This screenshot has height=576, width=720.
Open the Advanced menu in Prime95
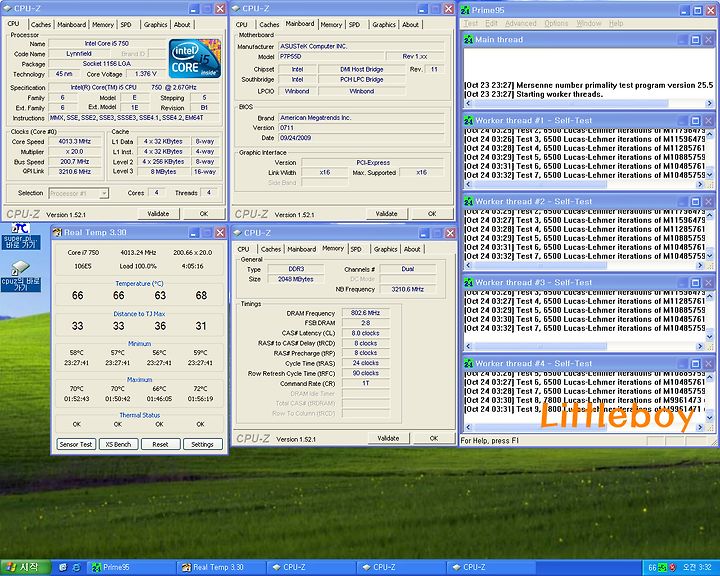tap(520, 23)
